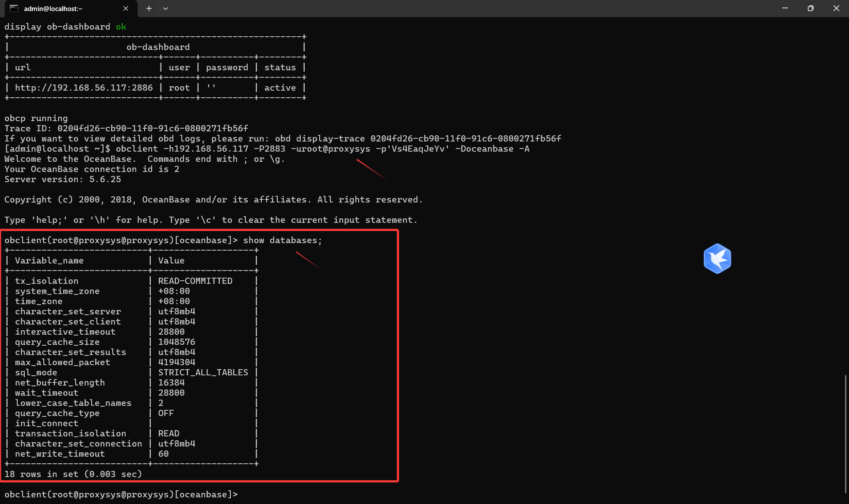Viewport: 849px width, 504px height.
Task: Close the admin@localhost:~ tab
Action: point(126,8)
